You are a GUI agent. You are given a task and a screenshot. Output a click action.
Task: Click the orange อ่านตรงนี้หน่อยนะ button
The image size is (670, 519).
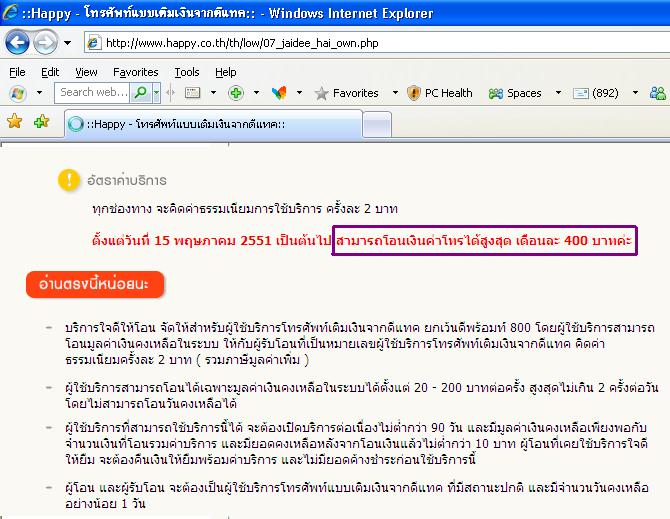95,284
